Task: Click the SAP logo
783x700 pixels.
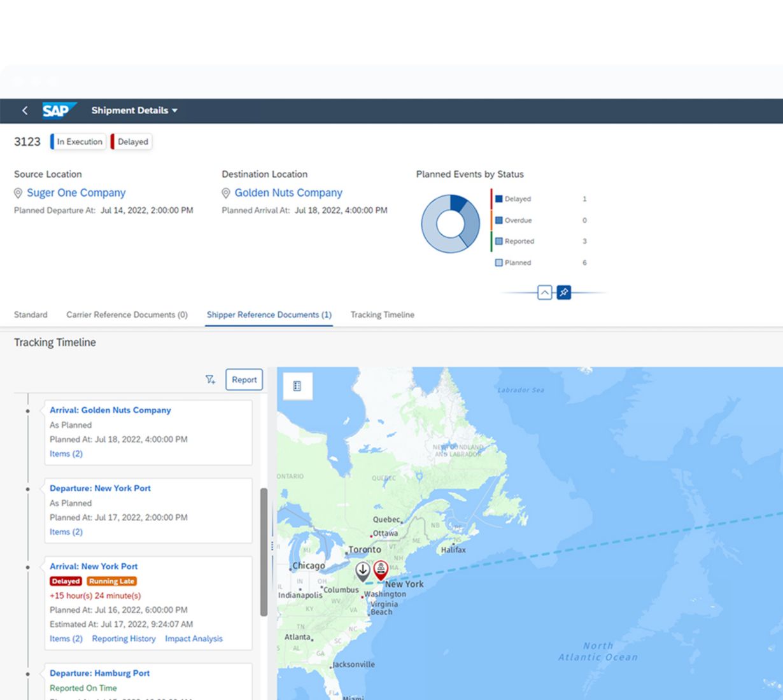Action: [59, 111]
